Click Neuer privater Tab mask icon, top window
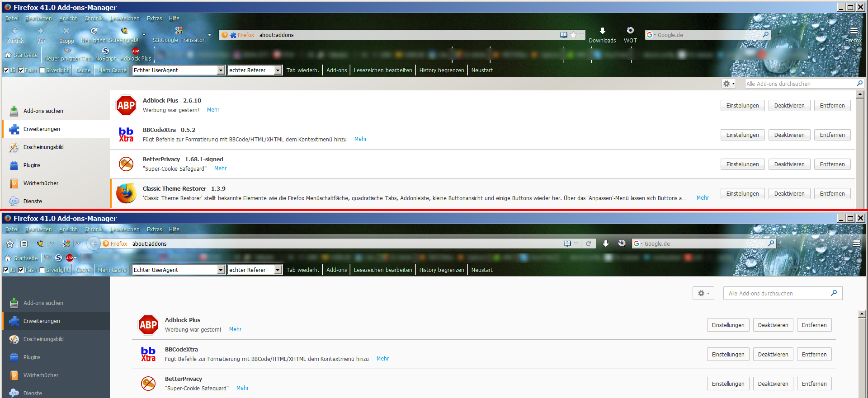 pos(67,51)
